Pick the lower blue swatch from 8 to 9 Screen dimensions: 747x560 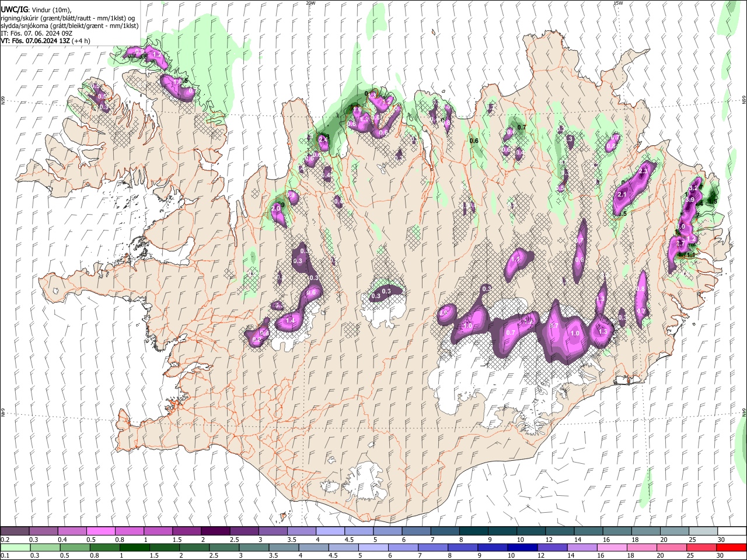tap(462, 547)
